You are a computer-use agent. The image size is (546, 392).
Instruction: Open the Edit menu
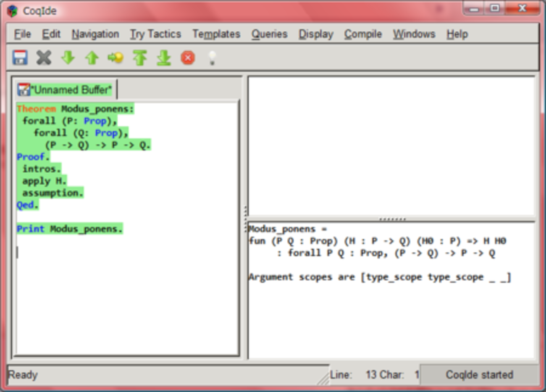[51, 34]
